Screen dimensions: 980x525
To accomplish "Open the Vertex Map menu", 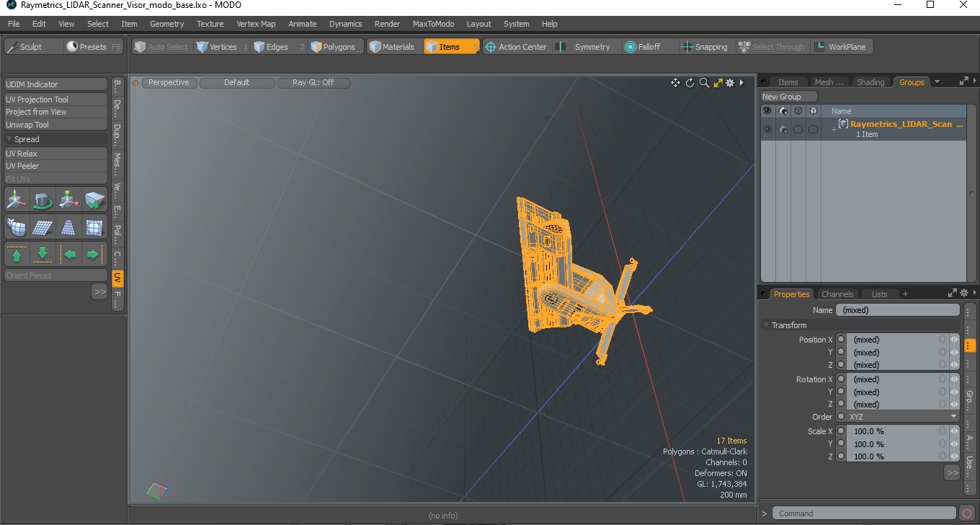I will [x=256, y=24].
